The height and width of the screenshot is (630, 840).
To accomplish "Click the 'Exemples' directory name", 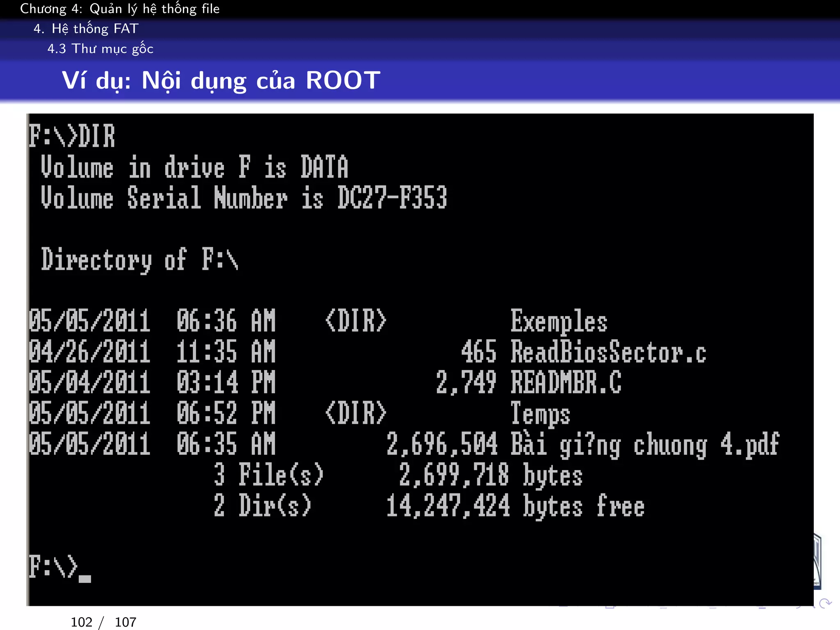I will click(x=559, y=322).
